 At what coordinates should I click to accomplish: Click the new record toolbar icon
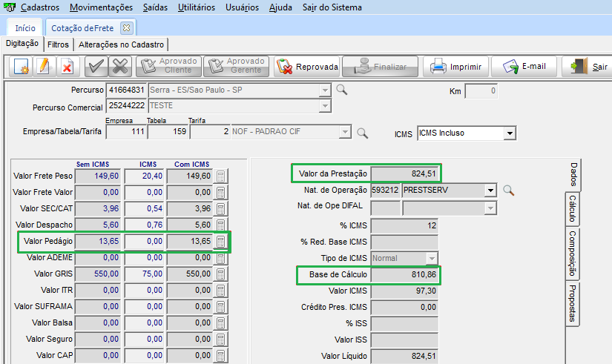coord(21,67)
